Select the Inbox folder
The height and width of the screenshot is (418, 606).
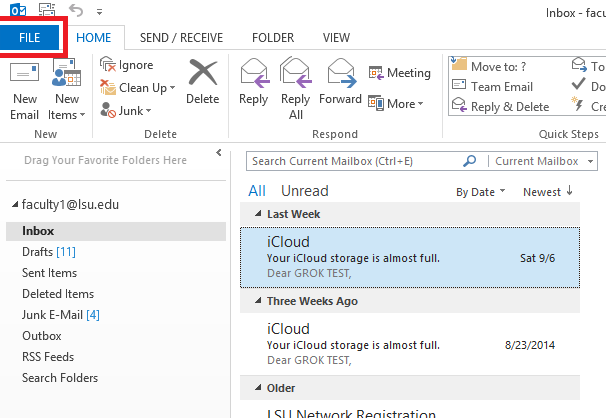pyautogui.click(x=116, y=231)
